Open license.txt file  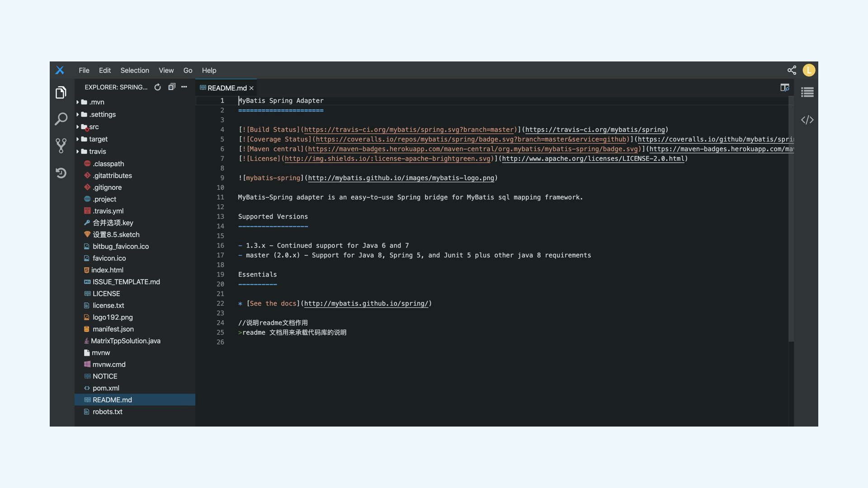135,305
